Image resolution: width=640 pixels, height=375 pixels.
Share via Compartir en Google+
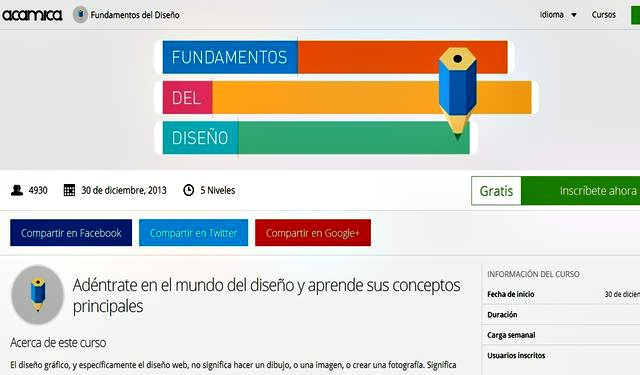click(x=313, y=233)
